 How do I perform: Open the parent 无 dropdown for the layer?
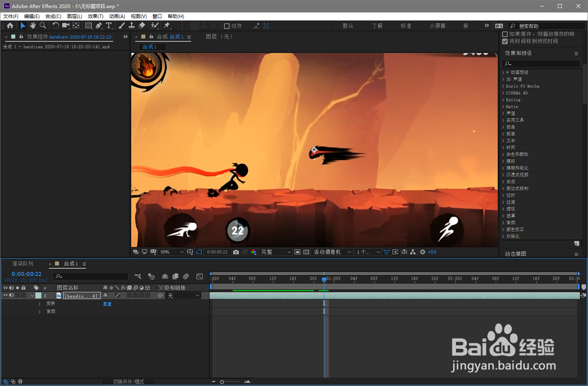183,296
